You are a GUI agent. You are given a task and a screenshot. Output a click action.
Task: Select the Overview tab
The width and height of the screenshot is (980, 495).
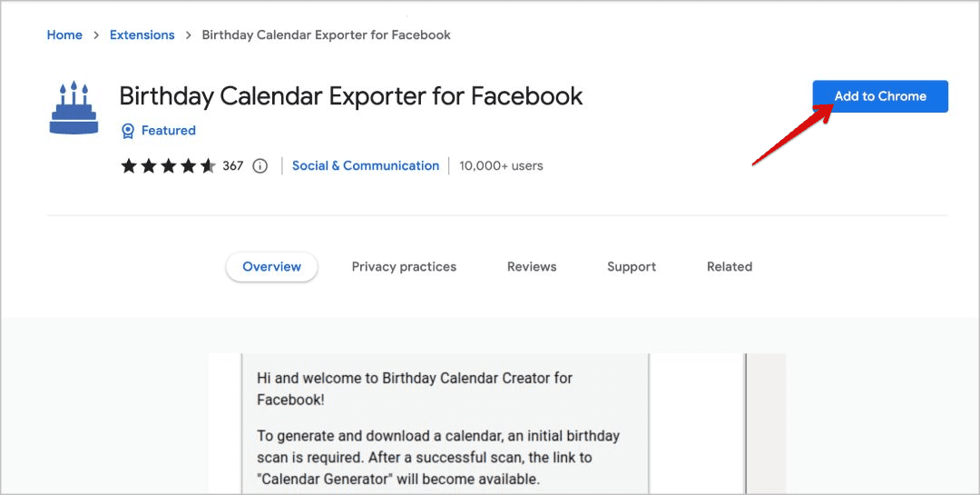click(271, 267)
